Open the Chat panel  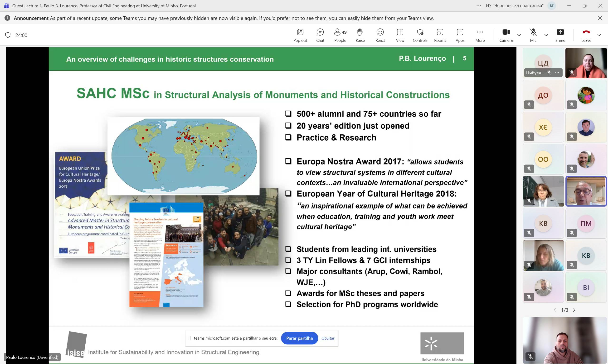(320, 35)
